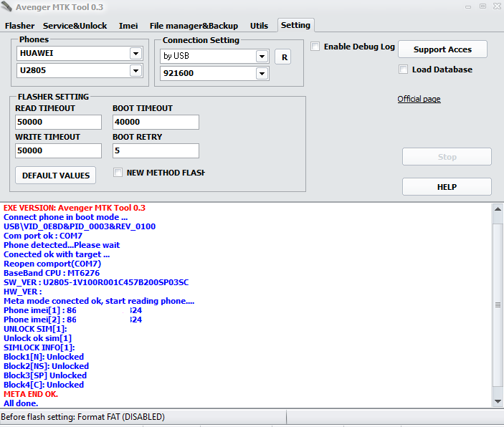
Task: Click 'Reopen comport(COM7)' log line
Action: [52, 264]
